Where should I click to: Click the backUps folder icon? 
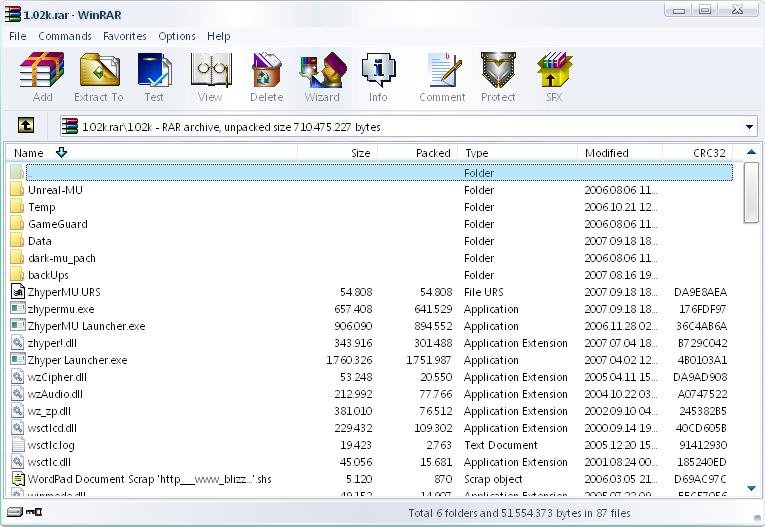(x=18, y=275)
